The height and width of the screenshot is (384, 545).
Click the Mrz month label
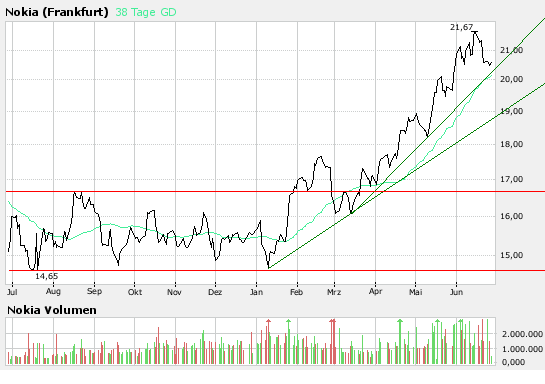tap(334, 292)
